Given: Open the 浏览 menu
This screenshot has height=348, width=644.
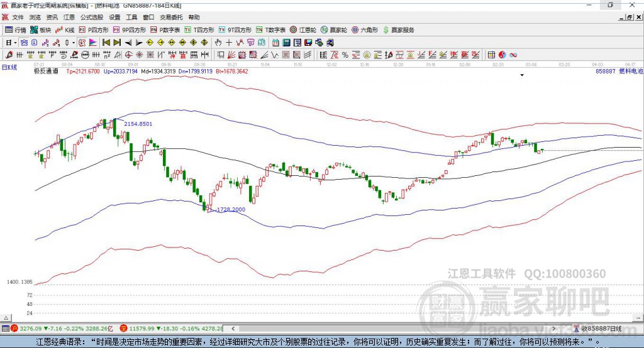Looking at the screenshot, I should tap(35, 17).
